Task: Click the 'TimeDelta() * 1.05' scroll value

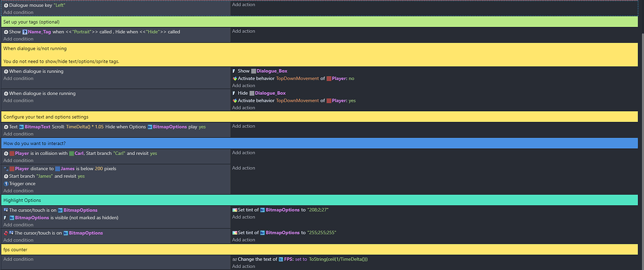Action: click(85, 127)
